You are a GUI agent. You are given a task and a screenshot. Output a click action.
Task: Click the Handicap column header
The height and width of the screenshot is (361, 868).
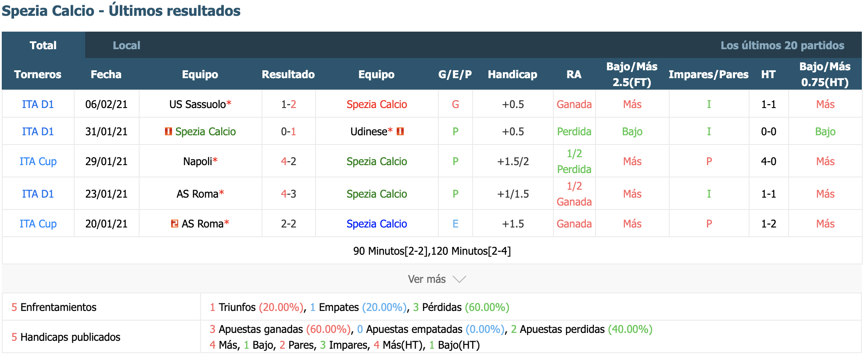click(x=512, y=74)
